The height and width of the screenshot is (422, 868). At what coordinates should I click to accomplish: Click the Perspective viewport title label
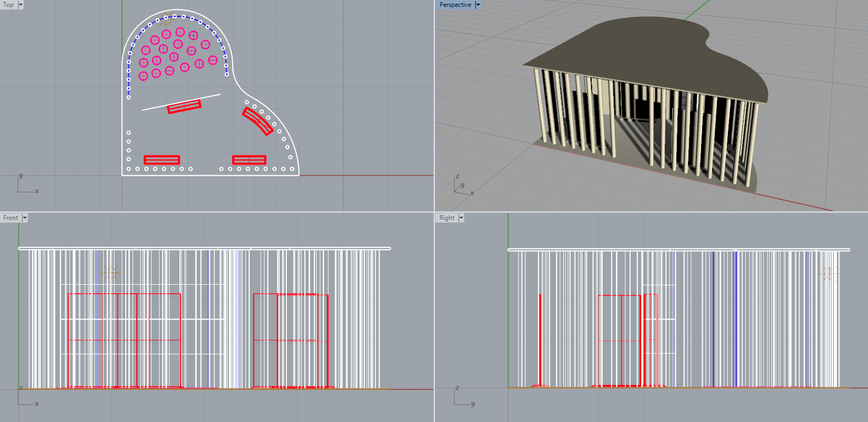click(455, 5)
